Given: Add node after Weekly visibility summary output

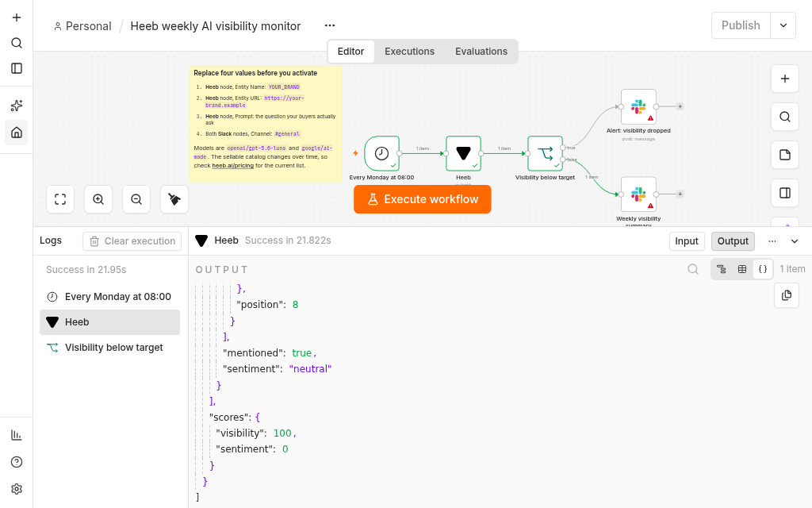Looking at the screenshot, I should tap(680, 194).
